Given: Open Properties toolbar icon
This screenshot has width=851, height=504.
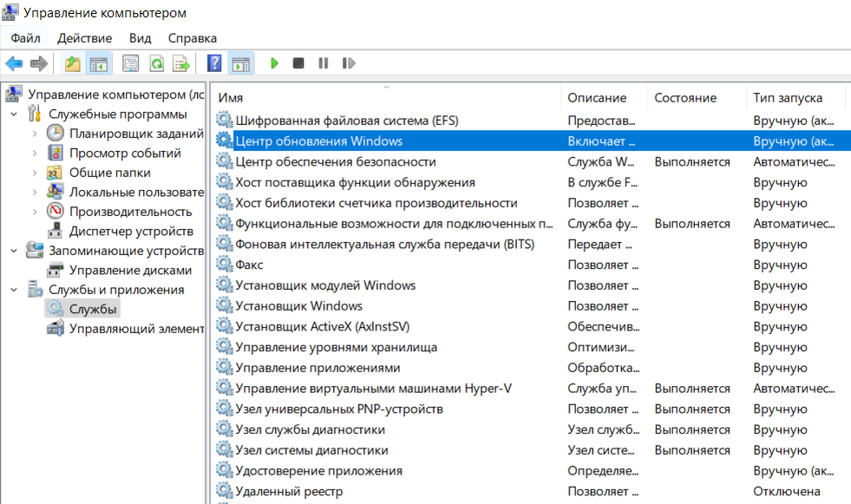Looking at the screenshot, I should 131,63.
